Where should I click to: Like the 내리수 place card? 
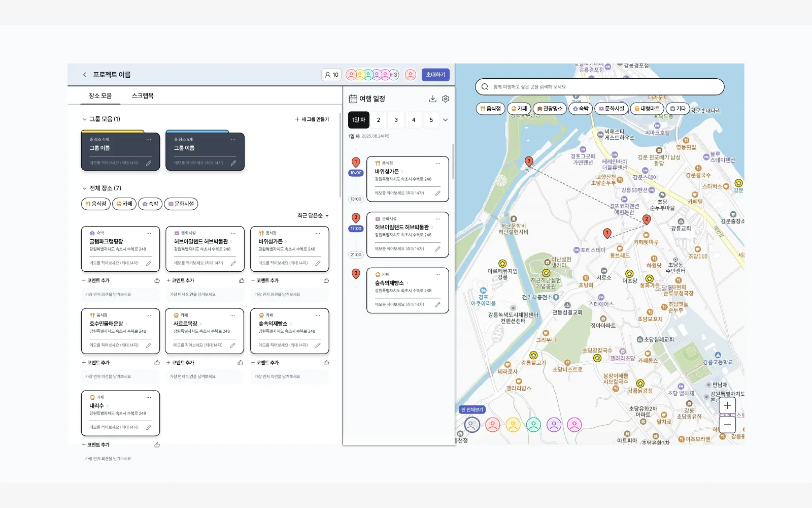coord(157,445)
